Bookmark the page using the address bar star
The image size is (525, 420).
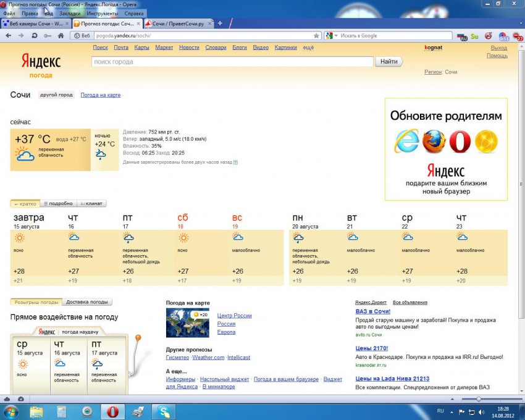[316, 36]
